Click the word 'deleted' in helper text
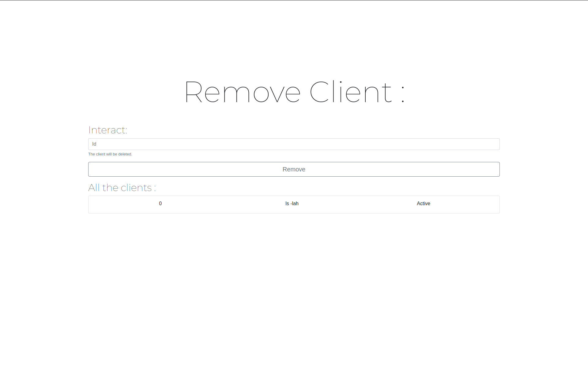588x368 pixels. pos(124,154)
